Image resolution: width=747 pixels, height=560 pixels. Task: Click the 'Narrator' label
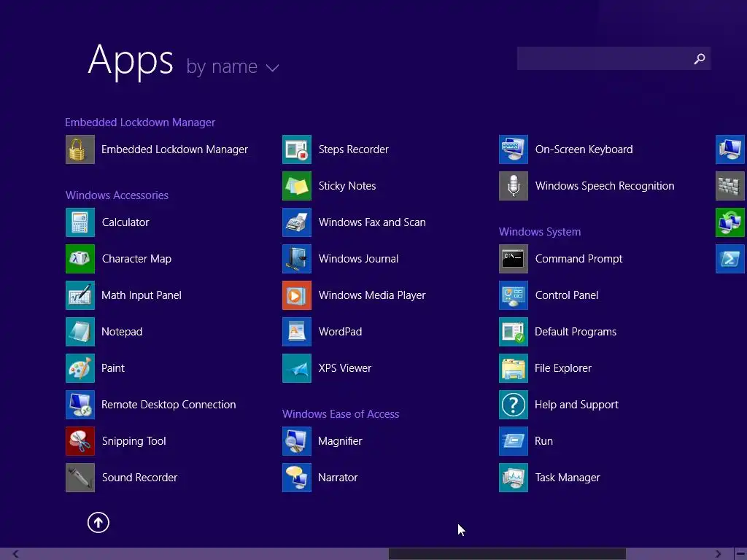click(338, 478)
